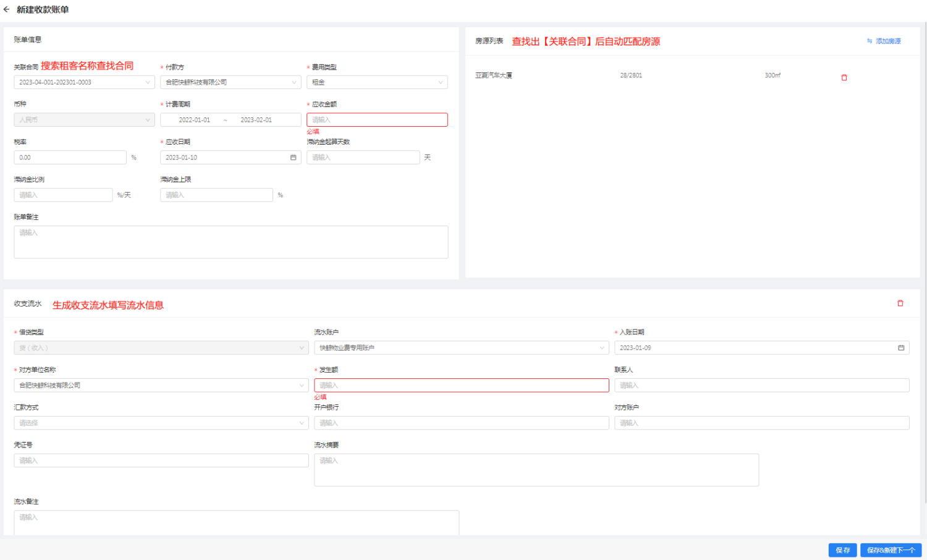Click the 保存&新建下一个 button
Screen dimensions: 927x560
[891, 550]
